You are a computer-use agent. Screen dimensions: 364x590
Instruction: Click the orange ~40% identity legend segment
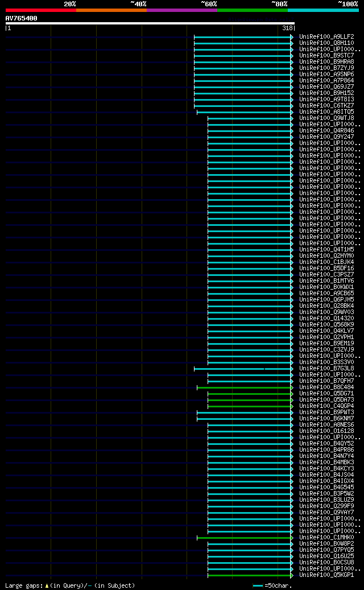coord(111,10)
